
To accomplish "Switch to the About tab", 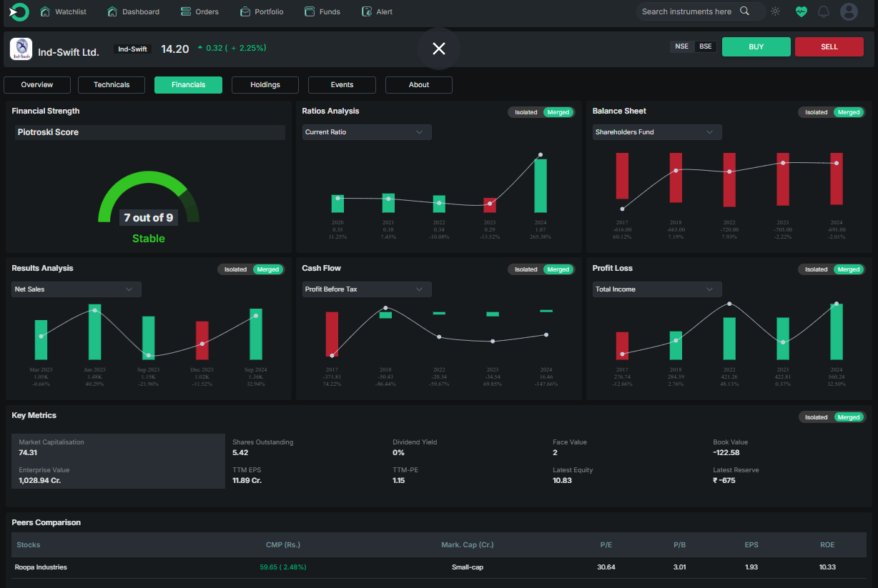I will [419, 85].
